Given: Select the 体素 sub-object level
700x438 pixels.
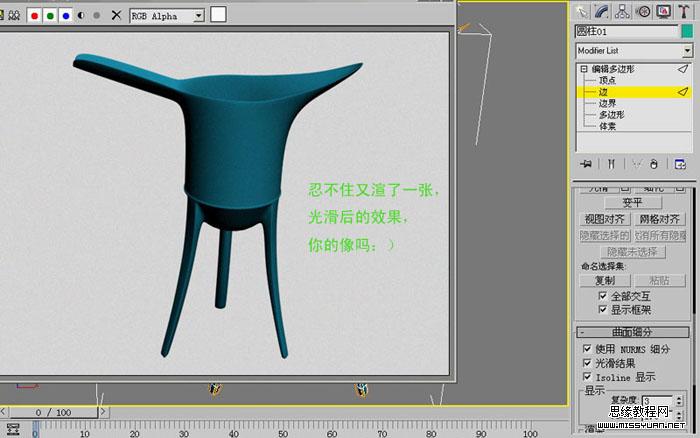Looking at the screenshot, I should (x=607, y=126).
